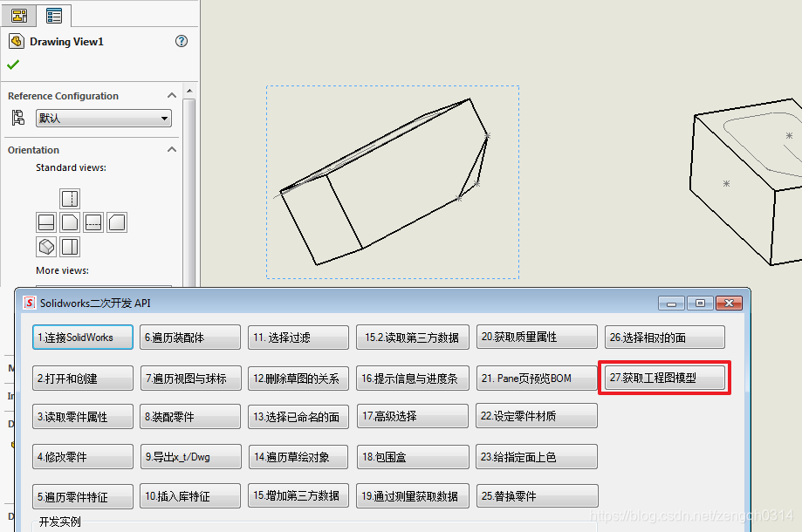Click the property panel scrollbar thumb
Viewport: 802px width, 532px height.
(189, 192)
